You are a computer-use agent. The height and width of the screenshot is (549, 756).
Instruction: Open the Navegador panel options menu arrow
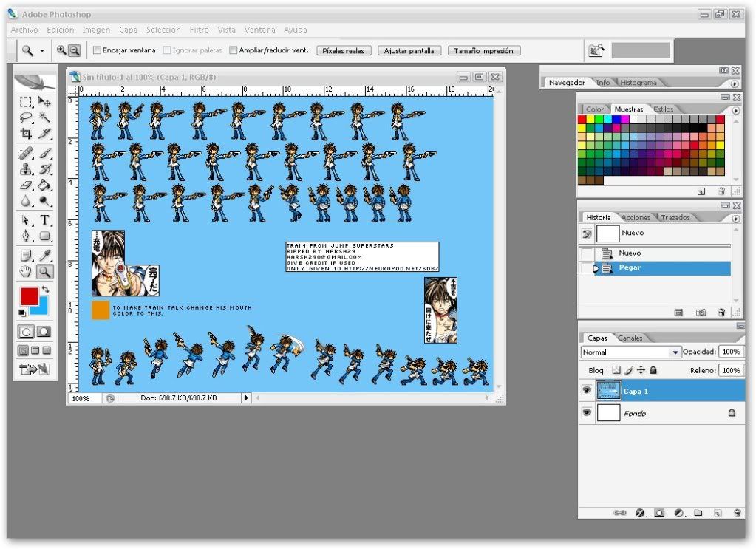735,83
